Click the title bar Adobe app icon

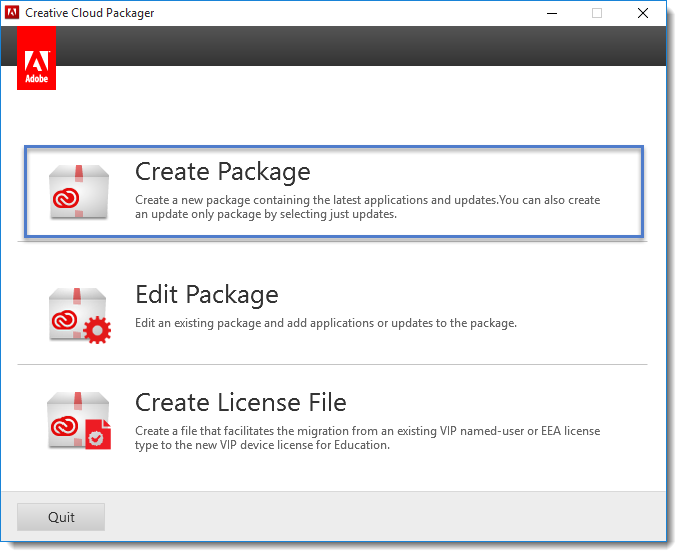pos(12,13)
